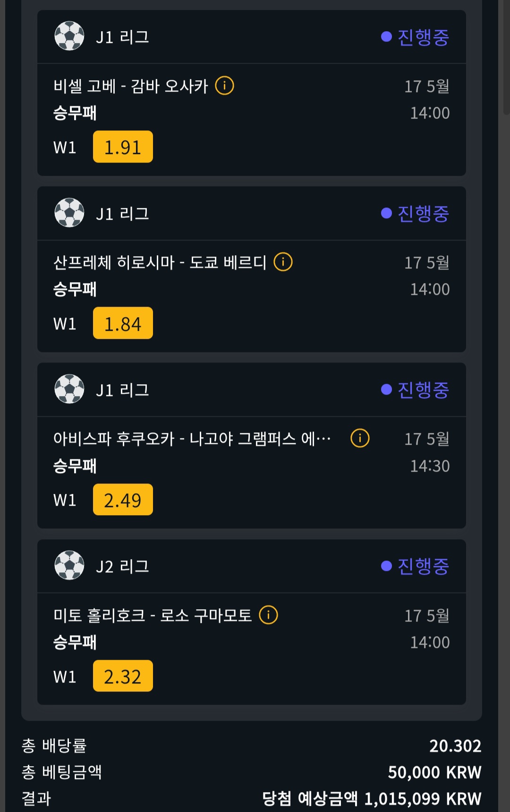Click info icon beside 미토 홀리호크 - 로소 구마모토
Viewport: 510px width, 812px height.
point(268,615)
